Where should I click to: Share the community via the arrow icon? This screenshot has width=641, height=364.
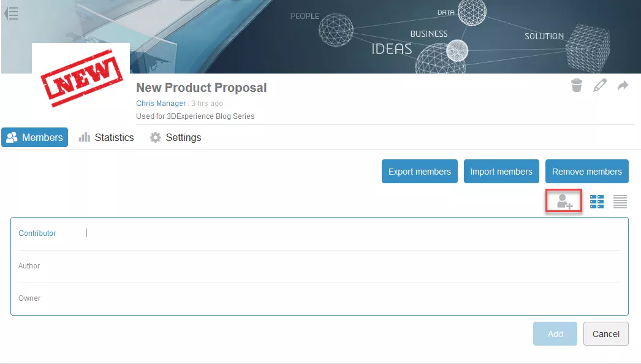623,85
